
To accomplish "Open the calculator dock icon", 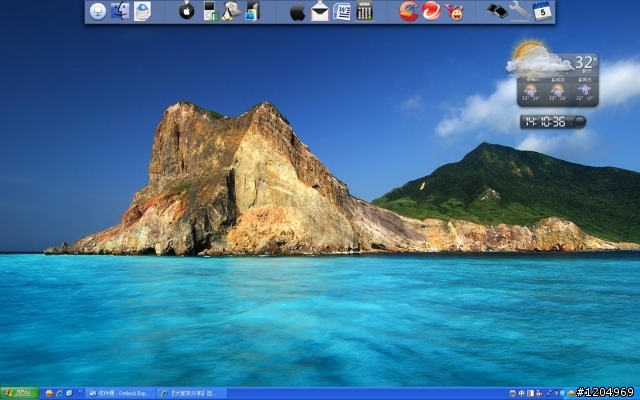I will 364,11.
